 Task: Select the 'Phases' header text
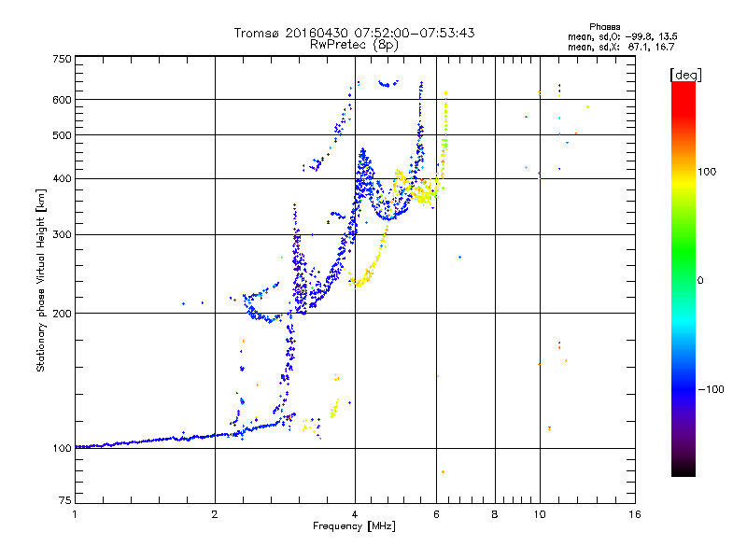point(604,27)
